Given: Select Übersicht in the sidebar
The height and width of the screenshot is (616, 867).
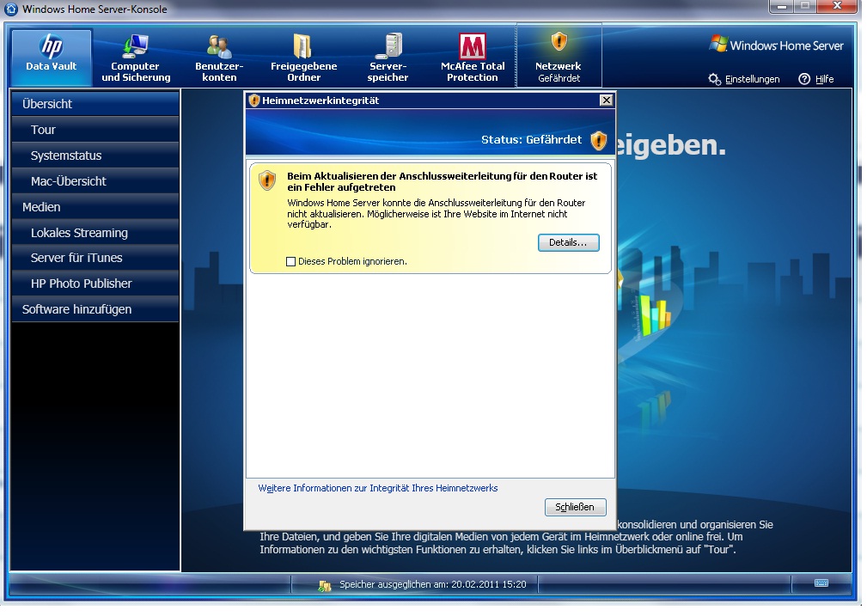Looking at the screenshot, I should [x=95, y=104].
